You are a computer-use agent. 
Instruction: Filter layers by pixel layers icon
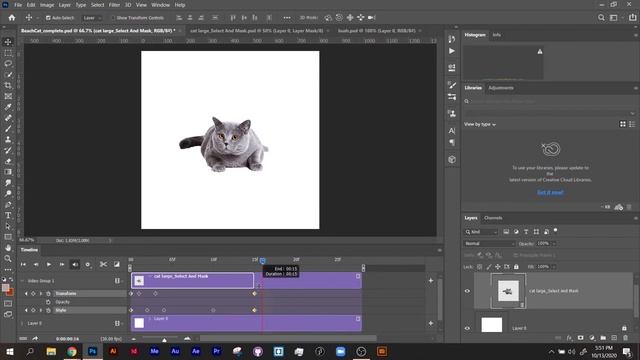point(506,231)
